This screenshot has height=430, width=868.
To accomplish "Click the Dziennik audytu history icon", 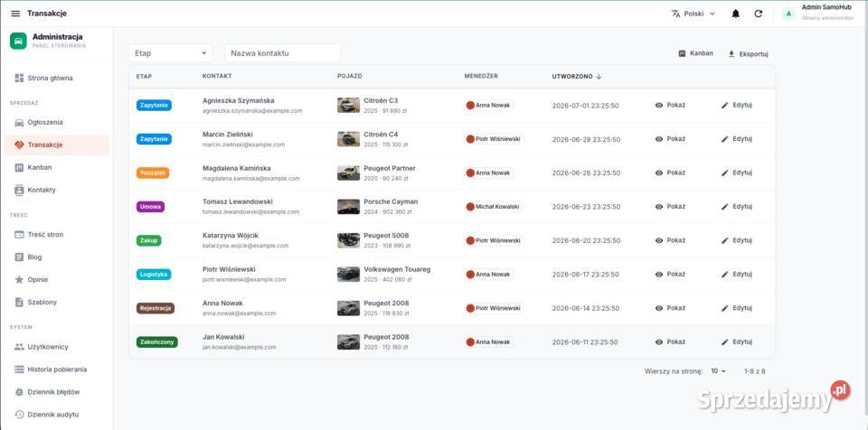I will [19, 415].
